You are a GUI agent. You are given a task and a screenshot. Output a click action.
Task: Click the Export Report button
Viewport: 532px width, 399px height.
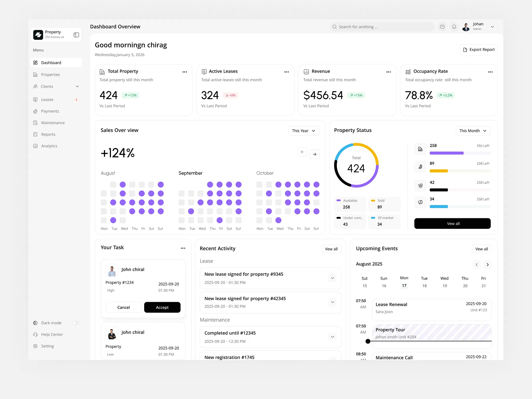pos(479,50)
